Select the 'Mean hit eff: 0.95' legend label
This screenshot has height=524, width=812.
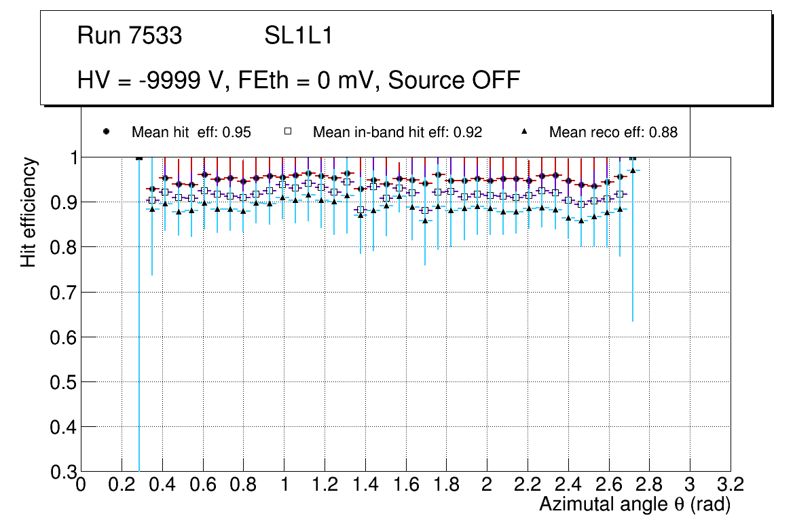191,133
